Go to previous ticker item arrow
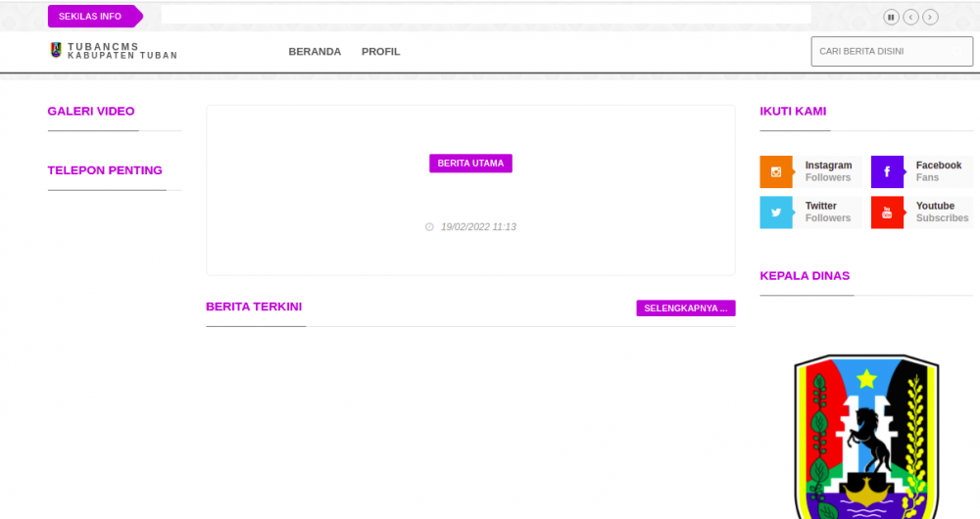This screenshot has height=519, width=980. [x=910, y=17]
